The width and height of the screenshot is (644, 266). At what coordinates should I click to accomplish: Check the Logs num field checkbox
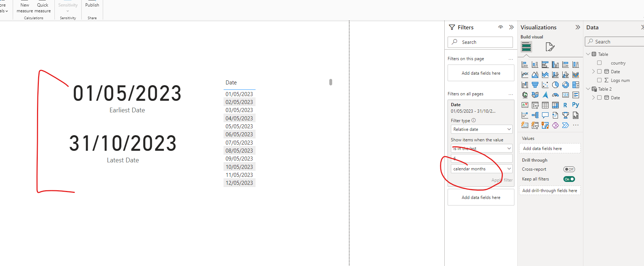click(x=599, y=80)
